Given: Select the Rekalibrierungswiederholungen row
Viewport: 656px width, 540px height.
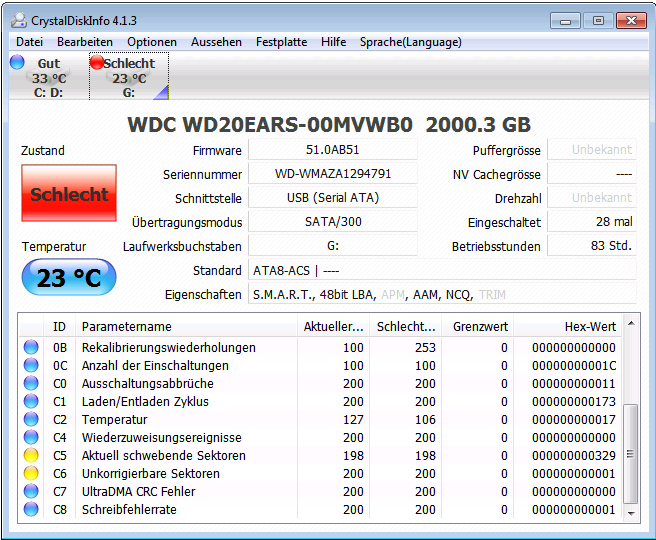Looking at the screenshot, I should tap(320, 347).
